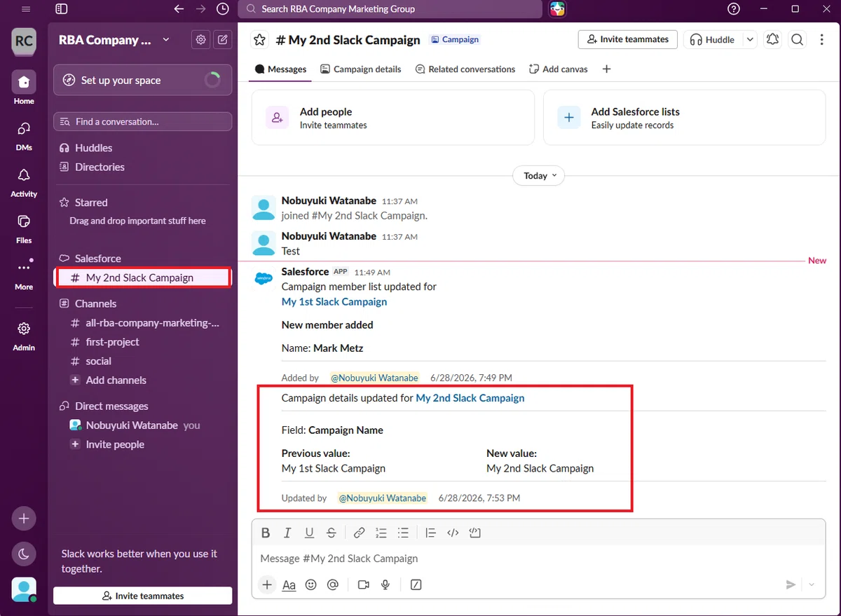
Task: Go to Home in the left rail
Action: point(24,88)
